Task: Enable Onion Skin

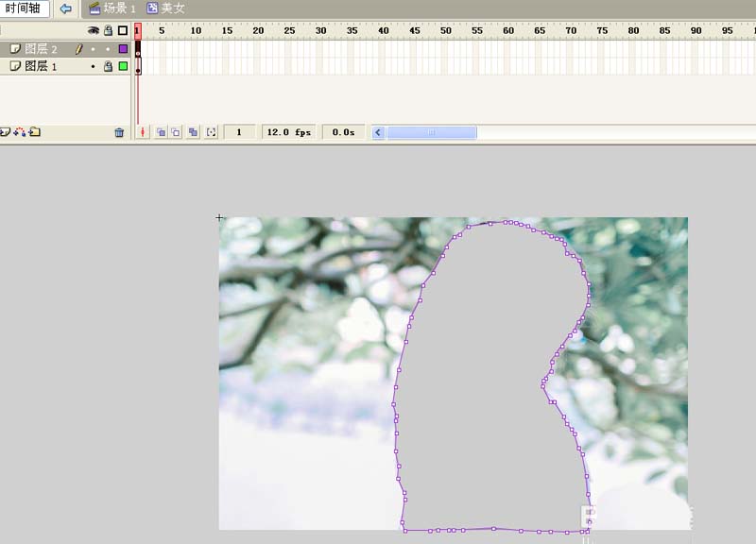Action: (161, 132)
